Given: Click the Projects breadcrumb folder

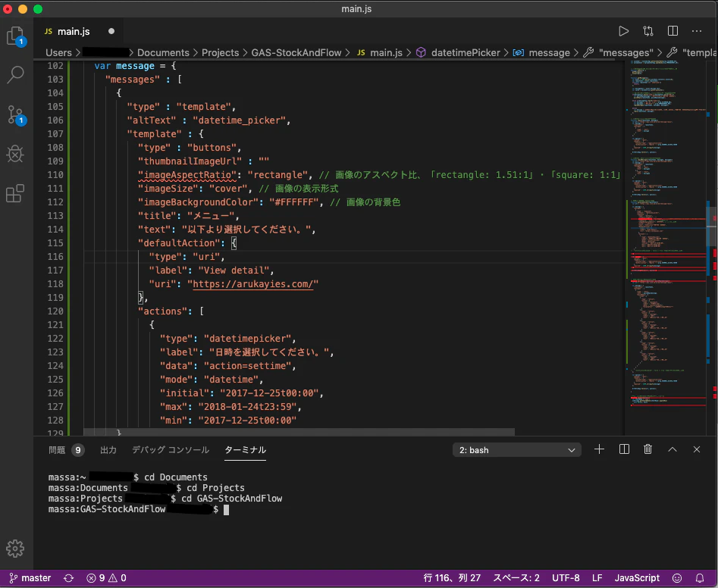Looking at the screenshot, I should click(x=221, y=52).
